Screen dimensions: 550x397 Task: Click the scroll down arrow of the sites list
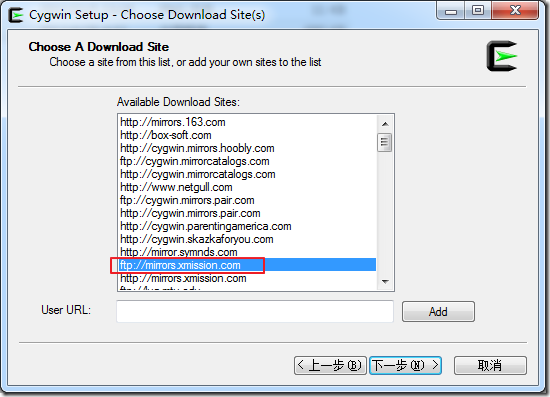tap(385, 282)
